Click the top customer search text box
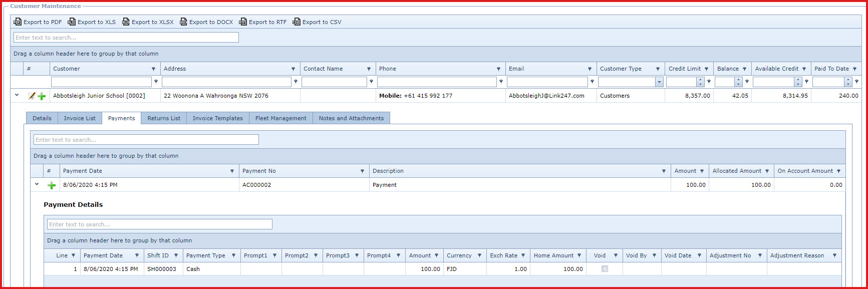 (x=126, y=38)
